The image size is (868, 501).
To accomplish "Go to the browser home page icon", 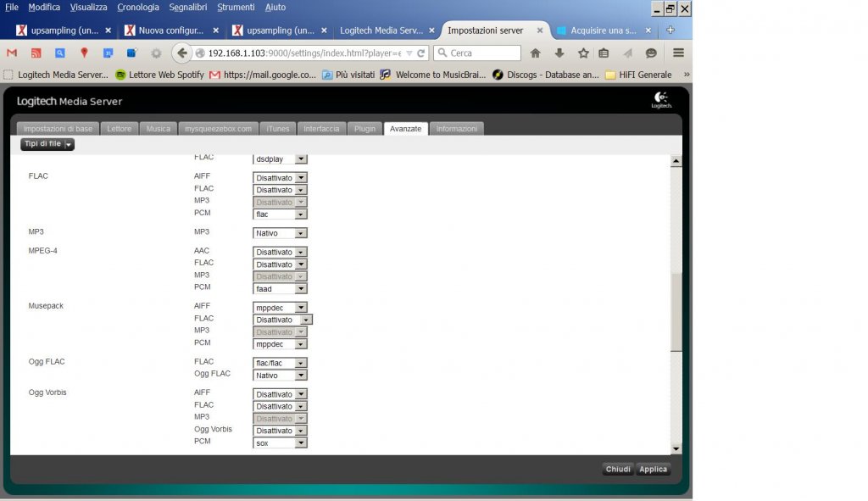I will [536, 53].
